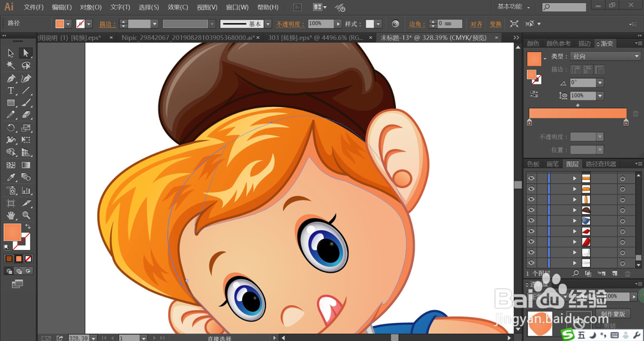Open opacity 100% dropdown in control bar
Screen dimensions: 644x341
(x=339, y=24)
